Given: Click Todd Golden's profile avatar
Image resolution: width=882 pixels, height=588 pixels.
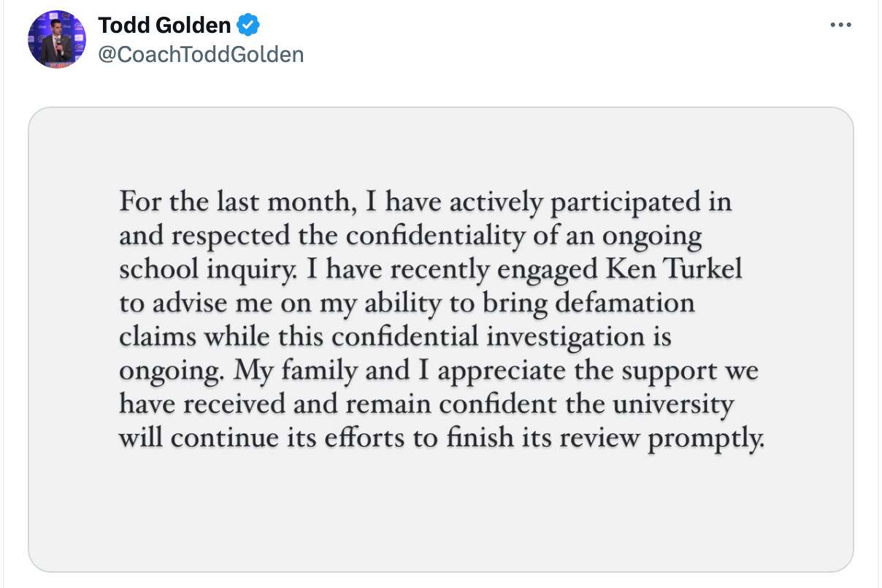Looking at the screenshot, I should tap(57, 39).
